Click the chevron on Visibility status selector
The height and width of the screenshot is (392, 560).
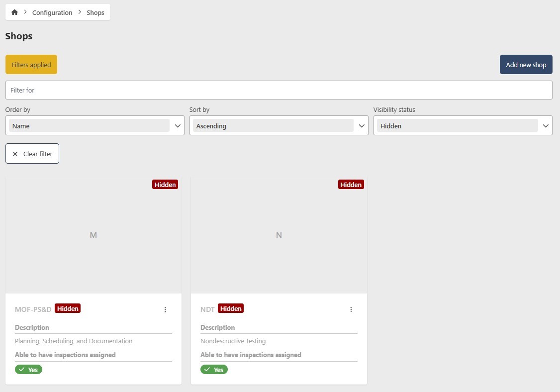[546, 125]
